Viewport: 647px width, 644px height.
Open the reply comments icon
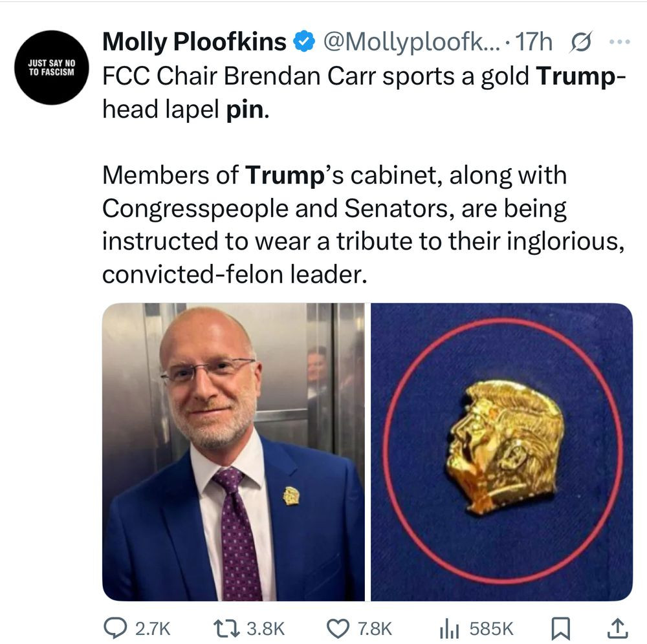point(115,628)
